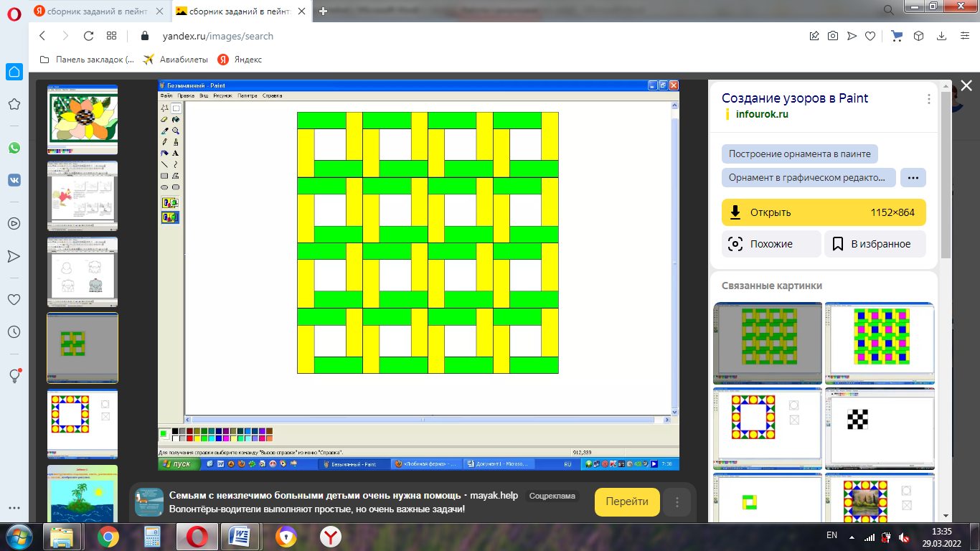The image size is (980, 551).
Task: Open history clock icon in sidebar
Action: (x=14, y=331)
